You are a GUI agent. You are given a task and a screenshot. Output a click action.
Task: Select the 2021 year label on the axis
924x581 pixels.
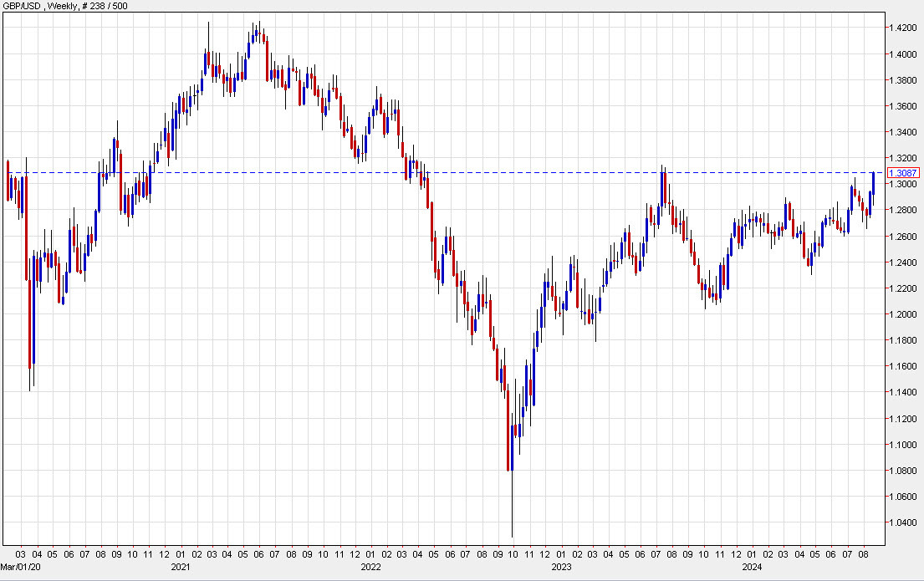click(x=181, y=567)
